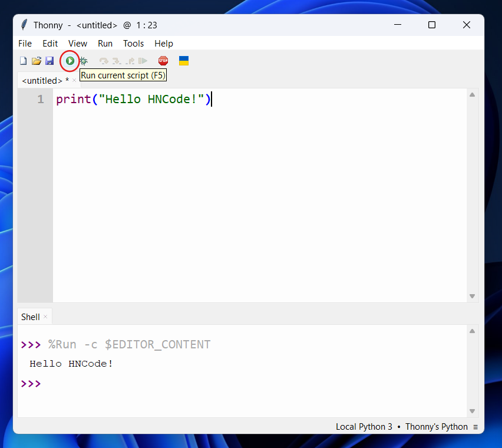Screen dimensions: 502x448
Task: Stop the backend with red STOP icon
Action: tap(163, 61)
